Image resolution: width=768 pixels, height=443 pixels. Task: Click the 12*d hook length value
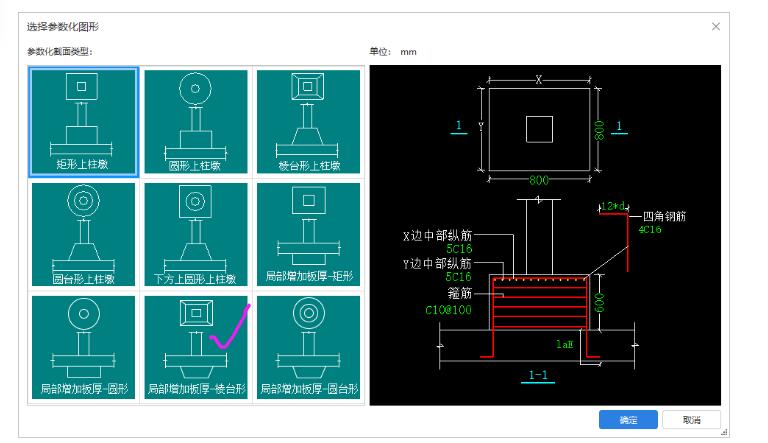coord(613,206)
